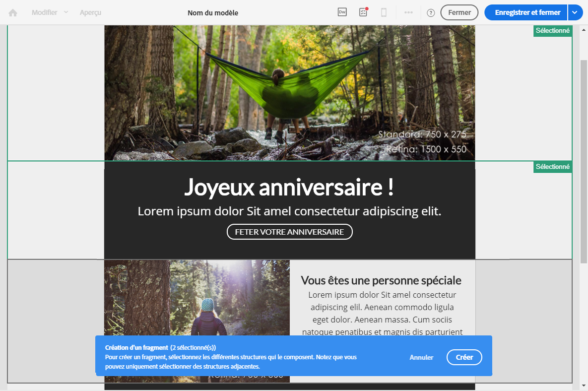Deselect the hammock image structure via Sélectionné tag
Screen dimensions: 588x391
click(552, 31)
